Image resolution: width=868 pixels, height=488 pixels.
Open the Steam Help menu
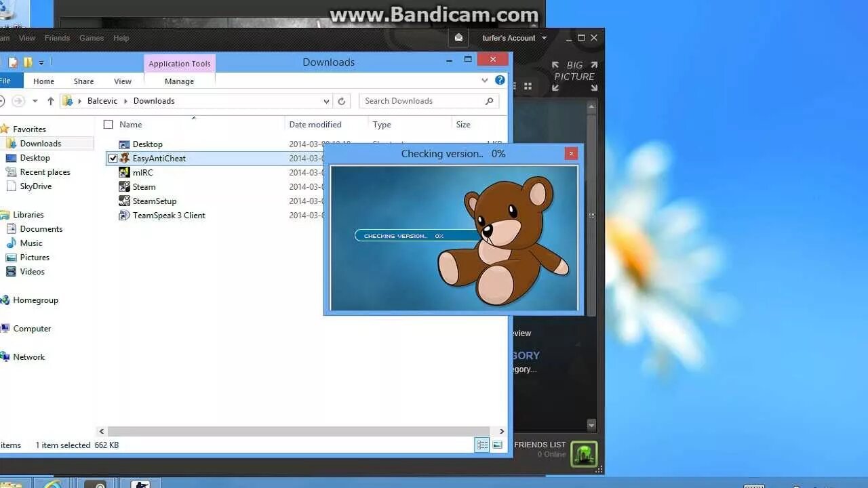121,38
